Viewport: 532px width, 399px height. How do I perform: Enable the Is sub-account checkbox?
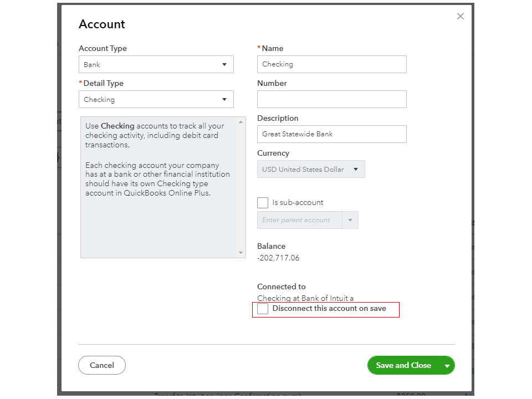(x=263, y=203)
